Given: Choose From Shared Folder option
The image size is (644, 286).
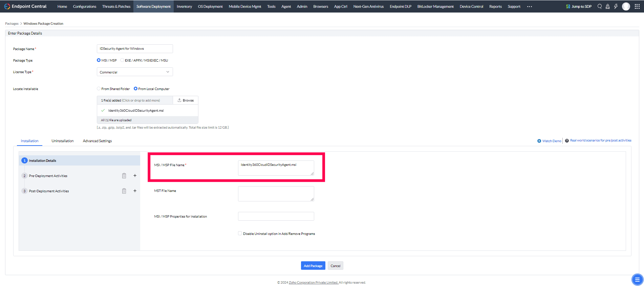Looking at the screenshot, I should tap(99, 89).
